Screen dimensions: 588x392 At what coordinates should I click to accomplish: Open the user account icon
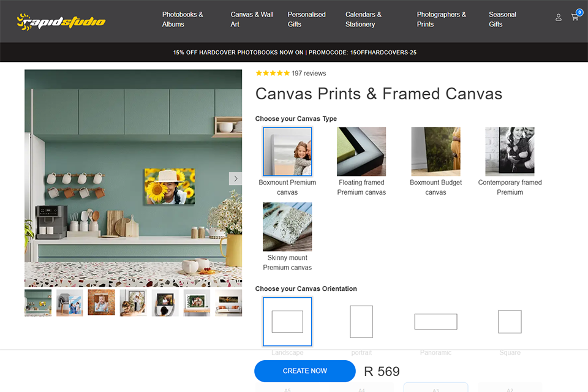(x=559, y=17)
